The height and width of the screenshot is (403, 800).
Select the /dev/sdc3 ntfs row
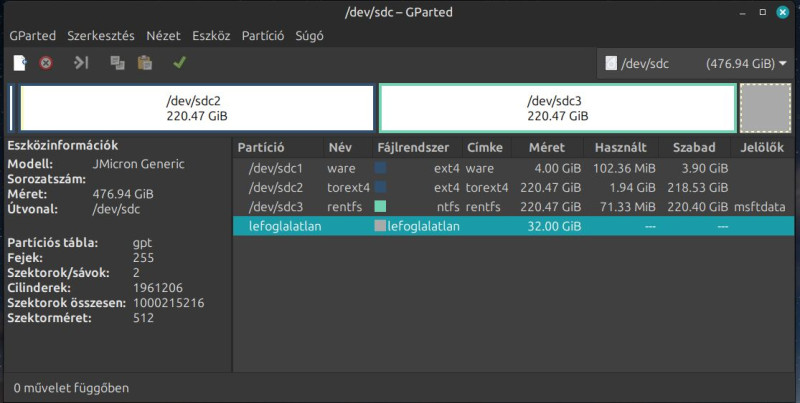513,207
